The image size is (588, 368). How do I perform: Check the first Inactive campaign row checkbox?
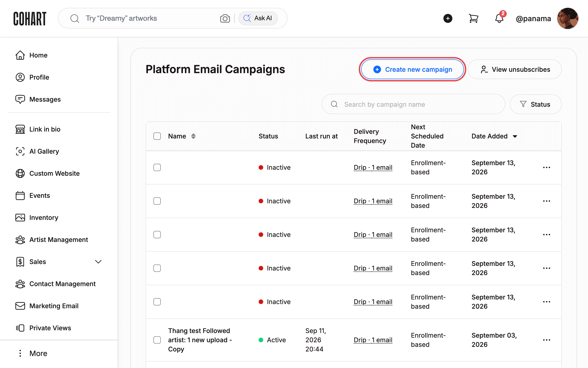pos(157,167)
